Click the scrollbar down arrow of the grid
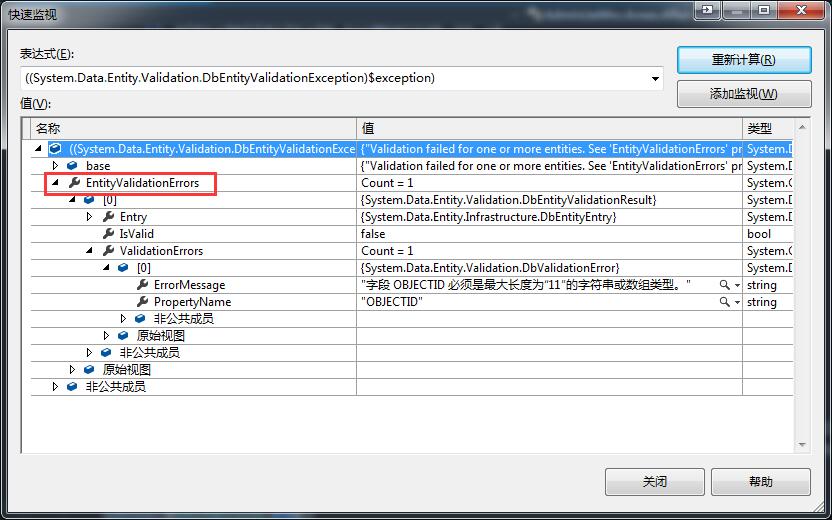Viewport: 832px width, 520px height. (802, 445)
